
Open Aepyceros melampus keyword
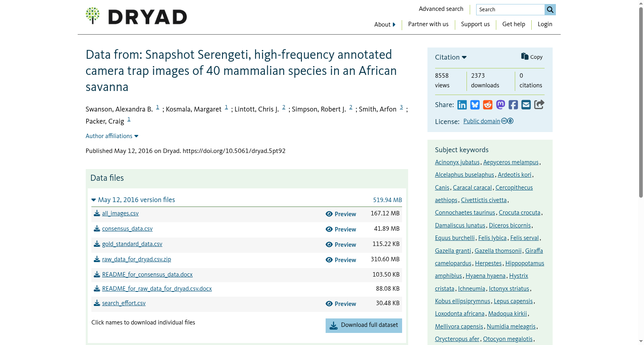click(x=511, y=162)
